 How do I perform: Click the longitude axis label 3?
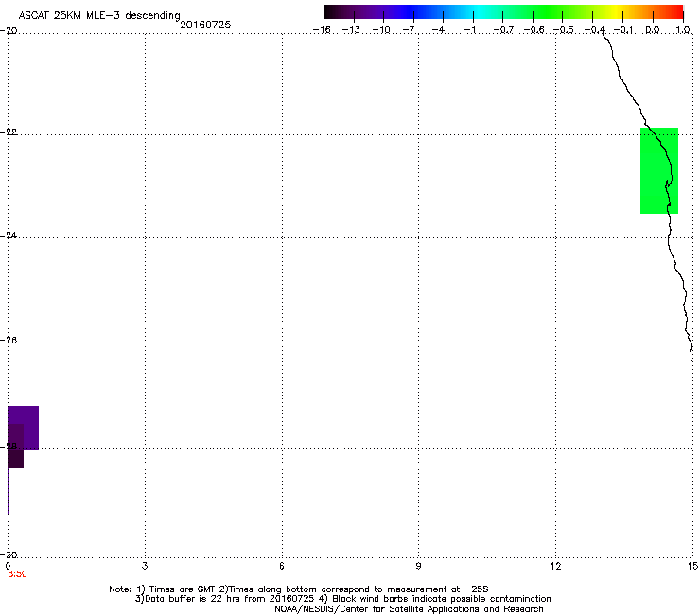[x=145, y=566]
